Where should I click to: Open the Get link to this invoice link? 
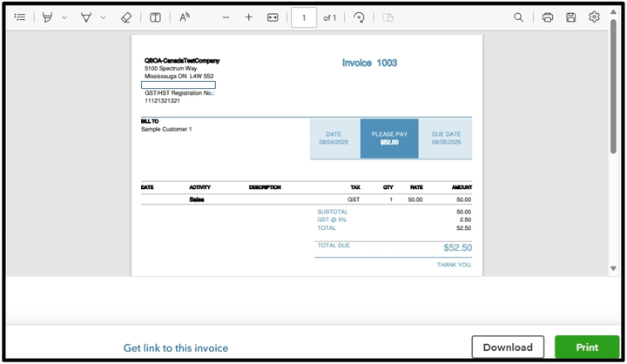coord(176,348)
